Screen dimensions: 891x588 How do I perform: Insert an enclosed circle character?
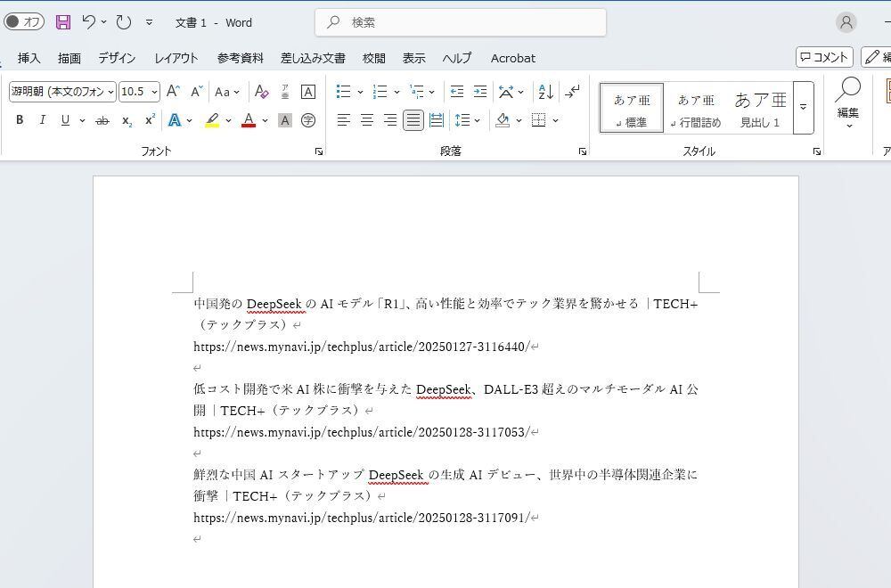[308, 120]
